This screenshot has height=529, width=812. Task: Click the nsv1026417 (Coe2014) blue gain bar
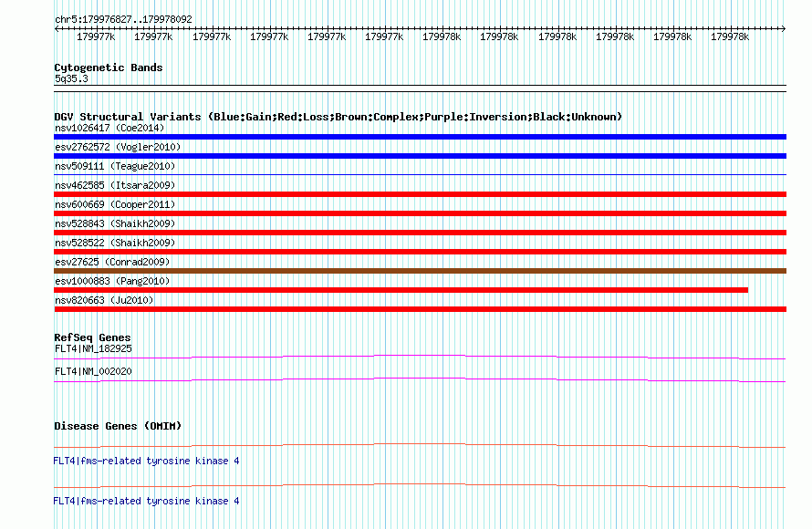click(x=420, y=137)
